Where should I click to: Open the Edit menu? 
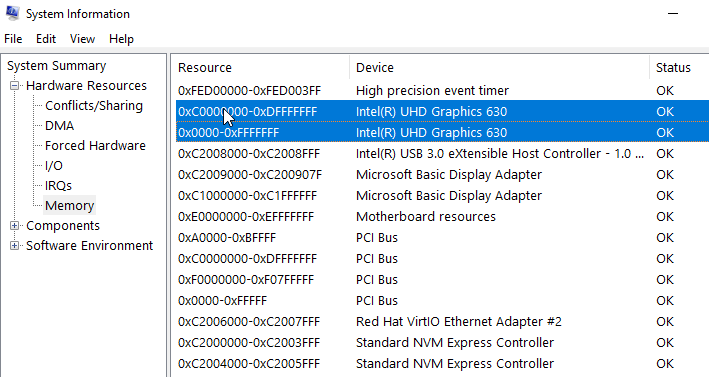[x=46, y=39]
